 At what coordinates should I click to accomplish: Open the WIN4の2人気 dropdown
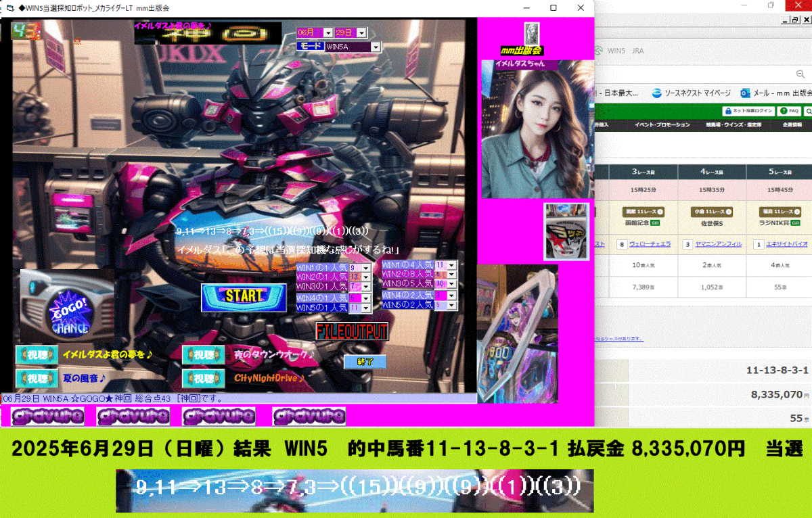coord(450,295)
